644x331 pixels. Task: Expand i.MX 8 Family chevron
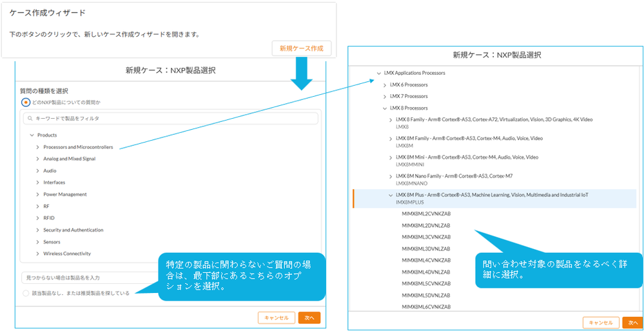click(391, 119)
